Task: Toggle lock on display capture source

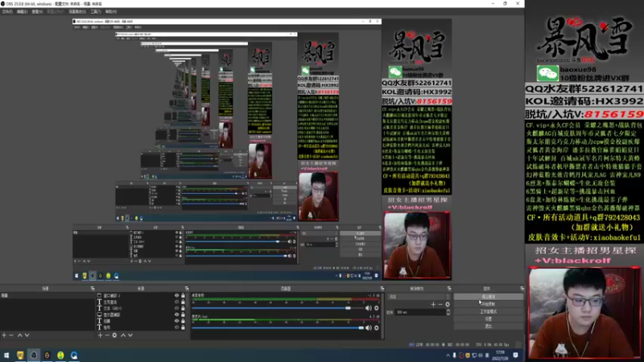Action: 184,315
